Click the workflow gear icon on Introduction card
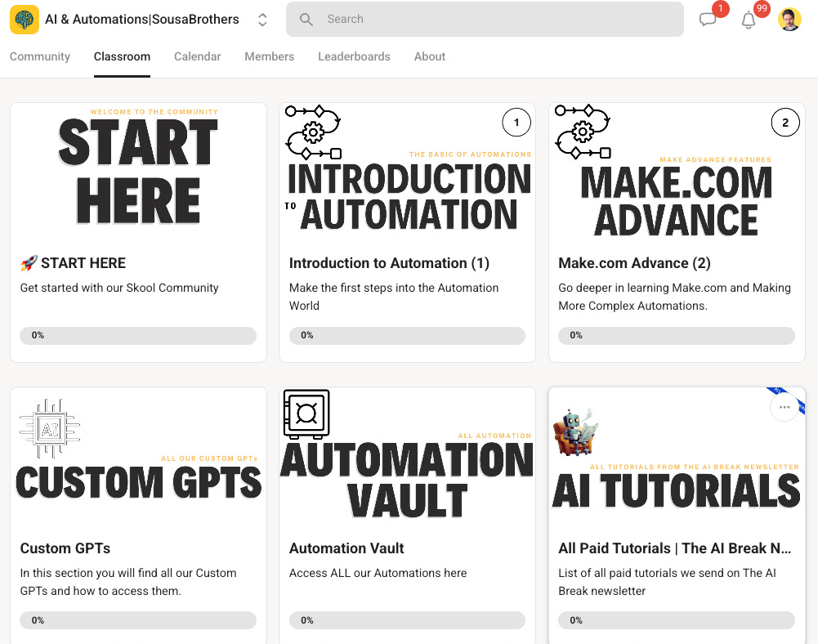 tap(313, 132)
